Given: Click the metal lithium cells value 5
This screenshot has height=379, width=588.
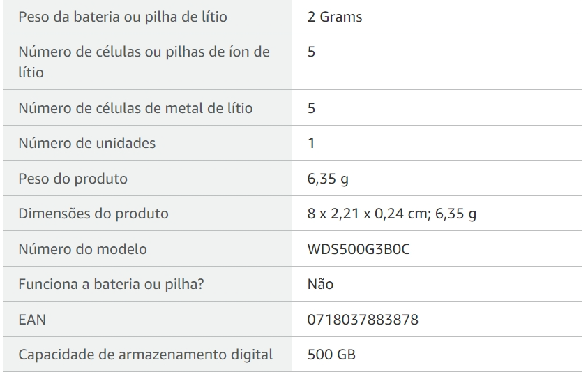Looking at the screenshot, I should [x=311, y=108].
